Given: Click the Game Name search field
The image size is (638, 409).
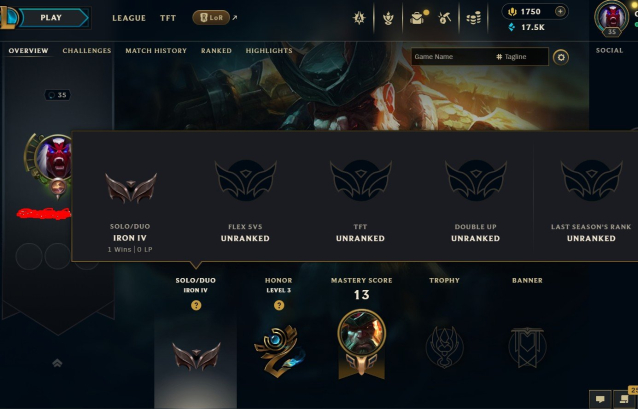Looking at the screenshot, I should [452, 57].
